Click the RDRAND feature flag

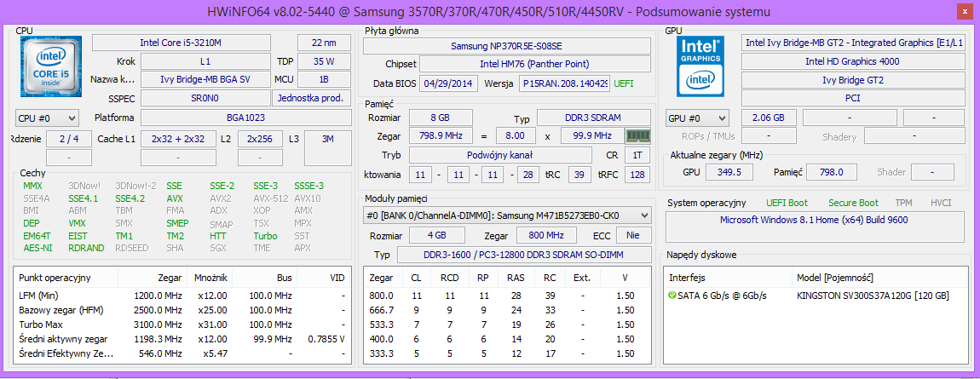point(87,248)
